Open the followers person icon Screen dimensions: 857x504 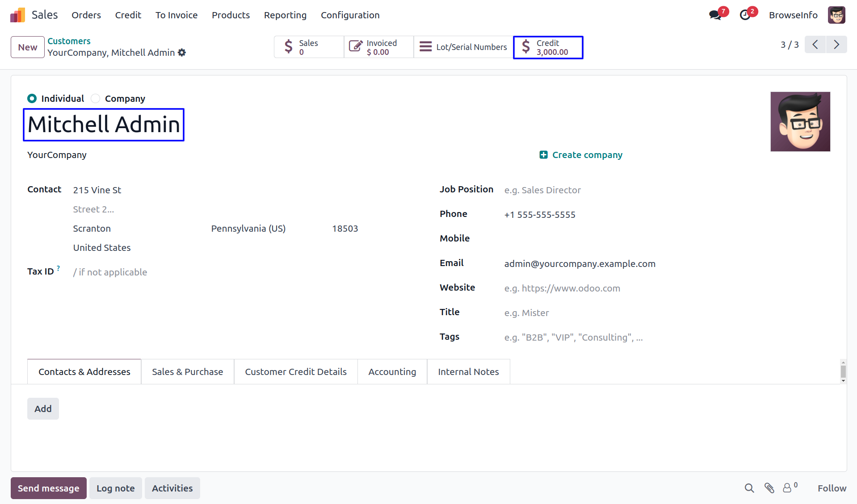point(787,488)
